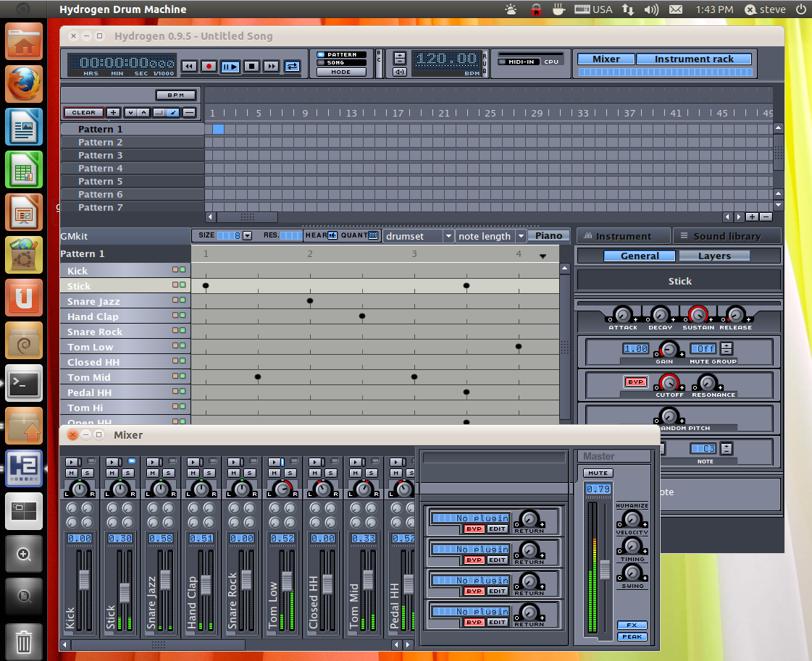This screenshot has width=812, height=661.
Task: Switch song editor to select mode
Action: 159,112
